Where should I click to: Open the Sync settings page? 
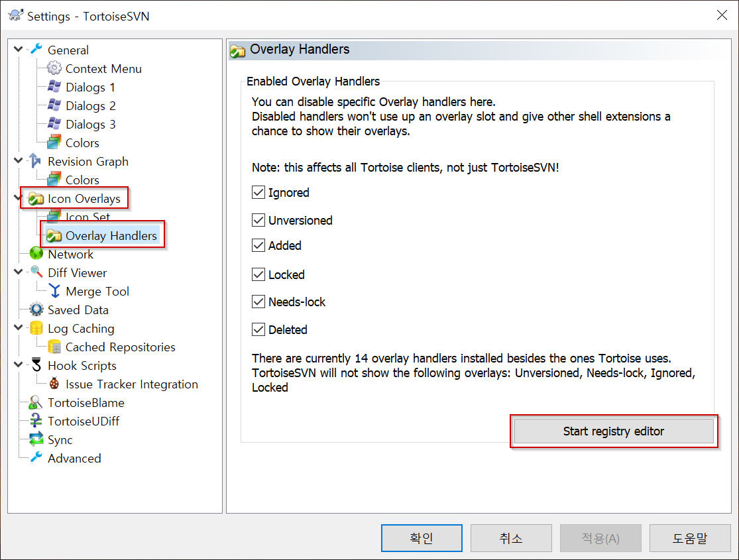pyautogui.click(x=60, y=440)
